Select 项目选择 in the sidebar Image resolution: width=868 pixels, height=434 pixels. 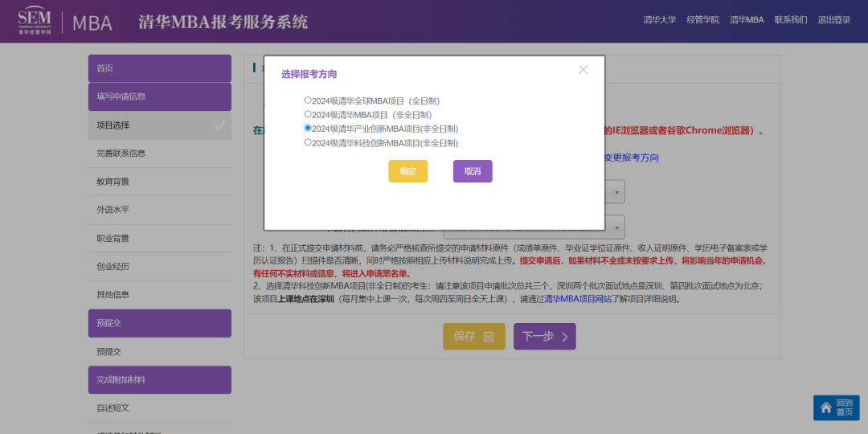point(159,125)
